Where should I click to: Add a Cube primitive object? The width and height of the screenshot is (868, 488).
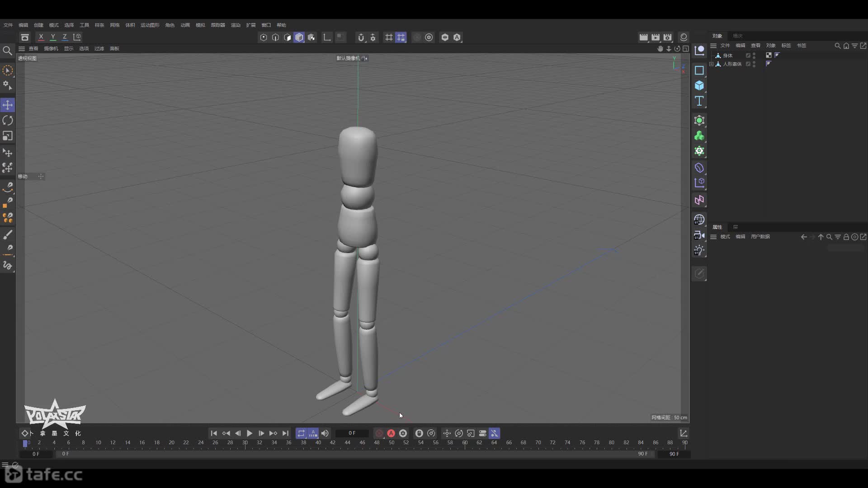[x=699, y=85]
